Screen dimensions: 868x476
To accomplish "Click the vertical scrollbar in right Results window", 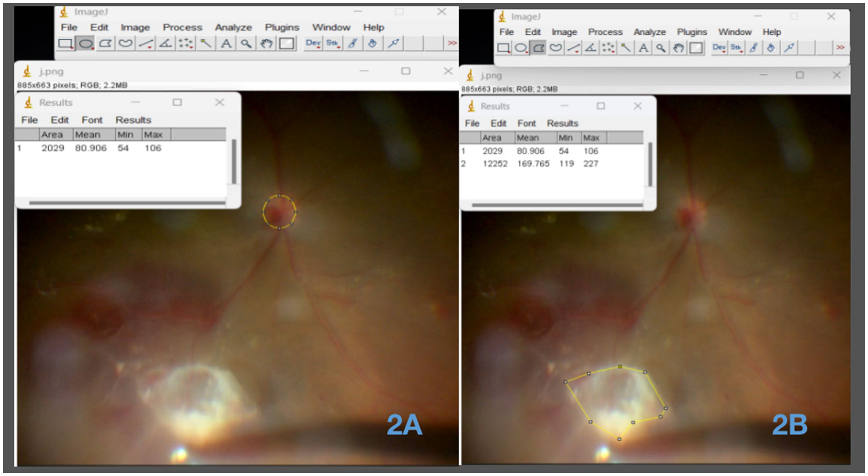I will click(650, 164).
